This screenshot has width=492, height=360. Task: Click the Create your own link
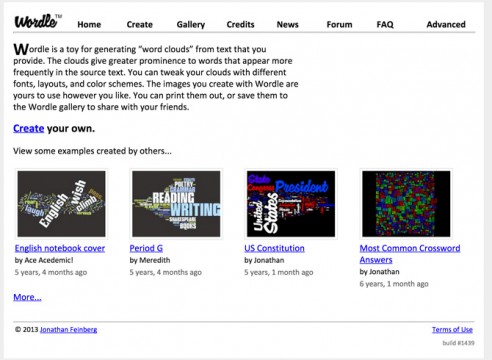[29, 128]
